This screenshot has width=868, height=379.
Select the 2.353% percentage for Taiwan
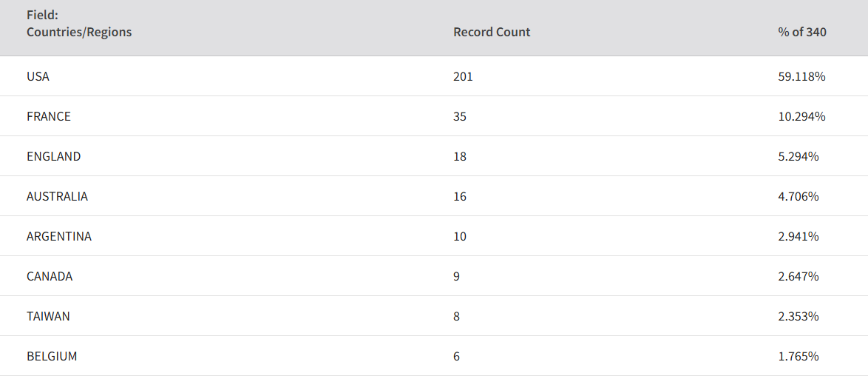[x=799, y=316]
